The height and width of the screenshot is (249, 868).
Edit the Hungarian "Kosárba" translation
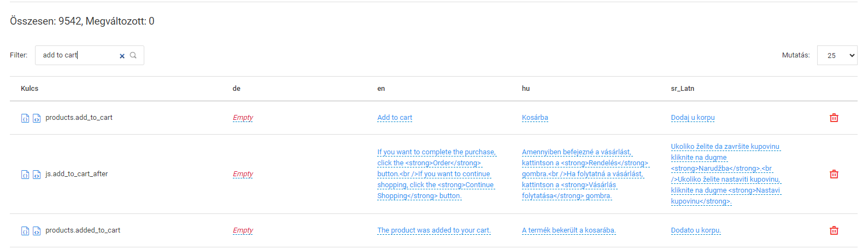tap(535, 118)
